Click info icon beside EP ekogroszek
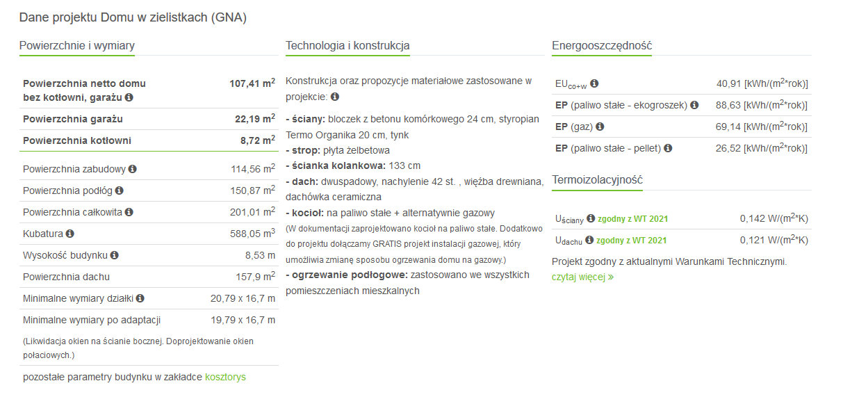The width and height of the screenshot is (868, 397). click(694, 105)
